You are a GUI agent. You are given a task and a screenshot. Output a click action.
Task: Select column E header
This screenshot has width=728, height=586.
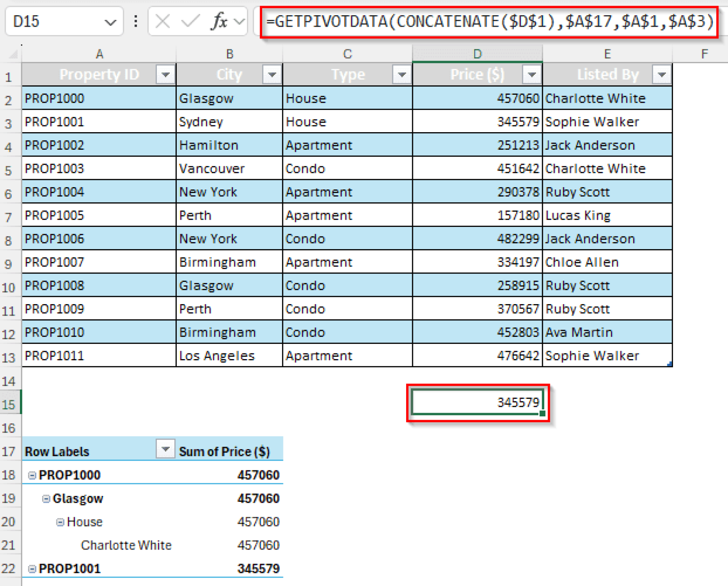(x=607, y=54)
